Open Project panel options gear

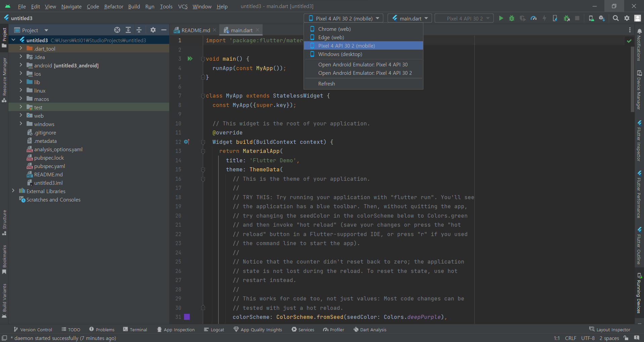(153, 30)
